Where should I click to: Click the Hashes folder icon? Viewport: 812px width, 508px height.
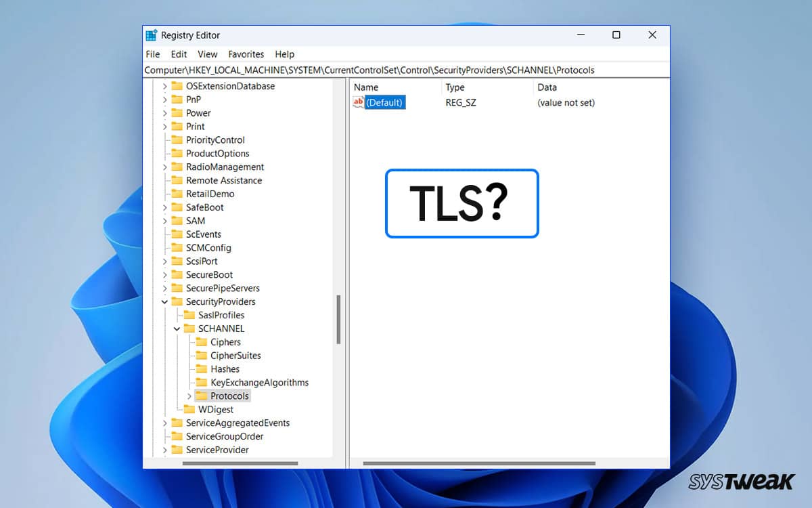point(203,369)
